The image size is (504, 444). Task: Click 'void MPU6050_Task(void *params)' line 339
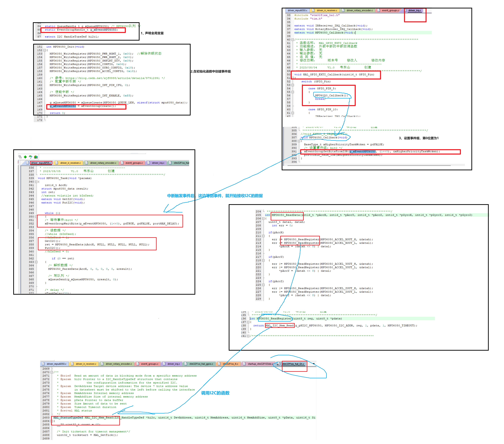click(65, 178)
